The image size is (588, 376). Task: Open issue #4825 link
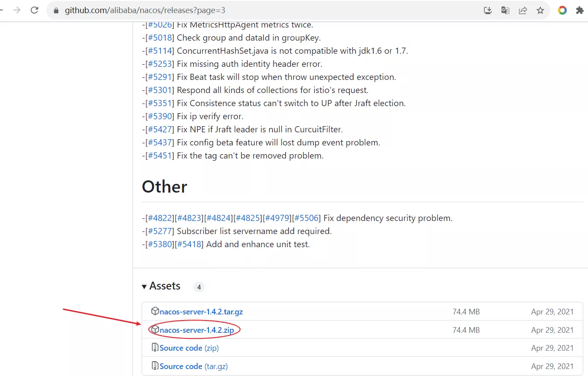coord(248,218)
